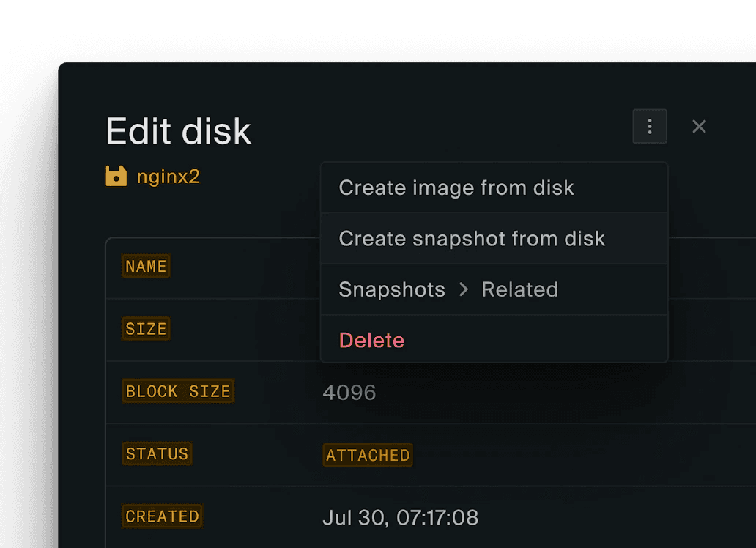Click the ATTACHED status badge
Image resolution: width=756 pixels, height=548 pixels.
click(367, 455)
